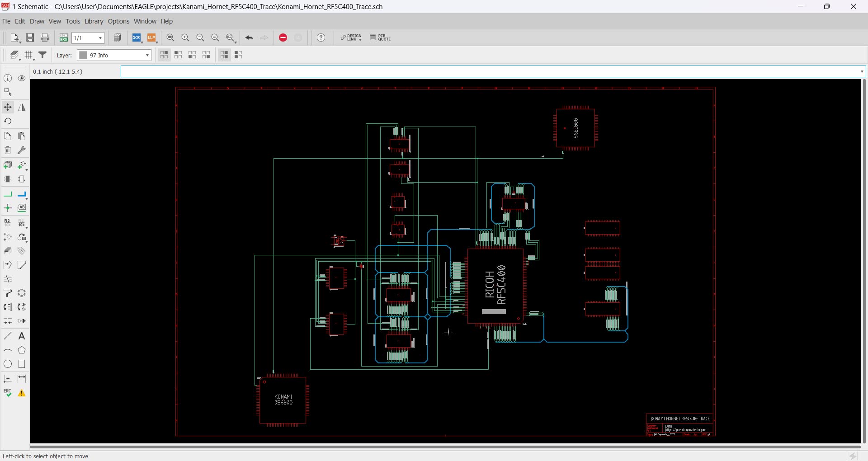This screenshot has width=868, height=461.
Task: Select the Mirror tool
Action: (22, 108)
